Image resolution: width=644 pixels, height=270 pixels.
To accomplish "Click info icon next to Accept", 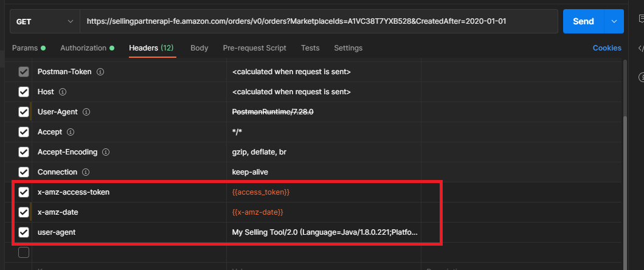I will tap(71, 132).
